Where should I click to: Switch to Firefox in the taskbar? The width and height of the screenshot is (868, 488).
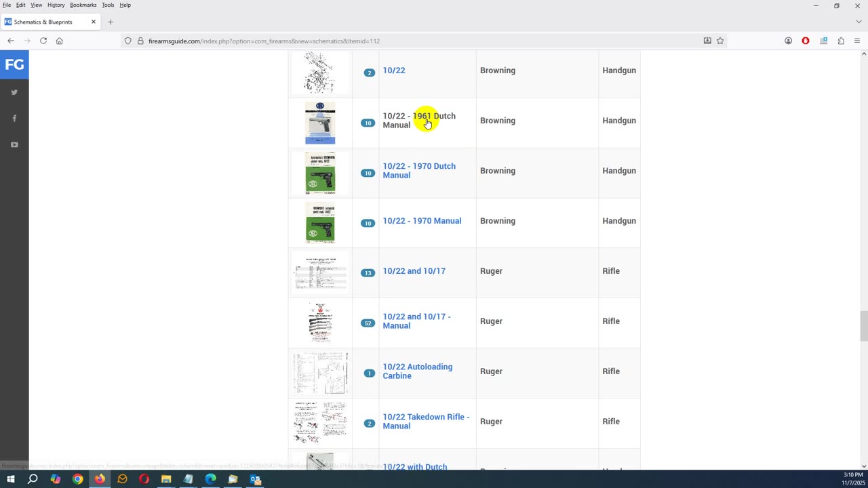point(100,479)
